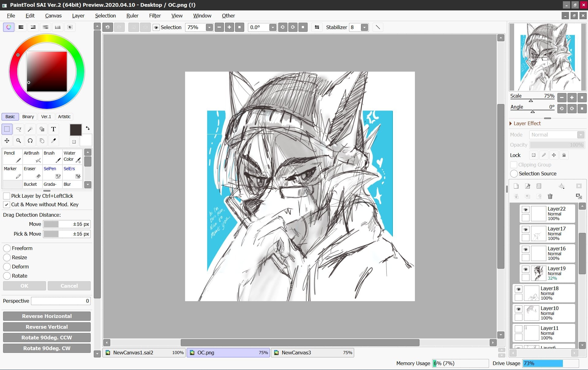Open the Stabilizer value dropdown

point(364,27)
